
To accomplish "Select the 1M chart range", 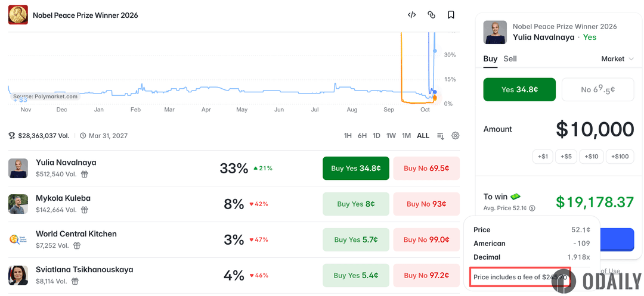I will coord(406,136).
